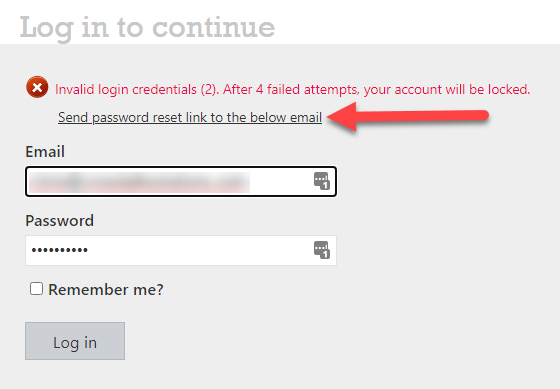
Task: Click the Email field label
Action: pyautogui.click(x=45, y=152)
